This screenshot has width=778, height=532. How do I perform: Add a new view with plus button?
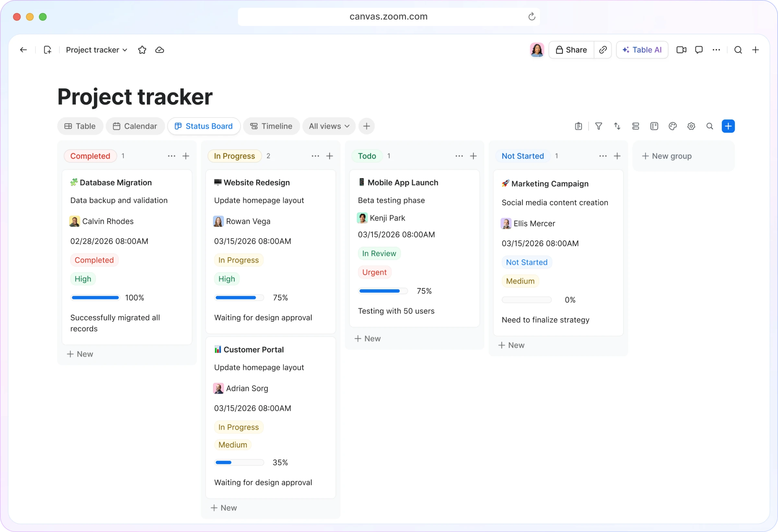coord(367,126)
